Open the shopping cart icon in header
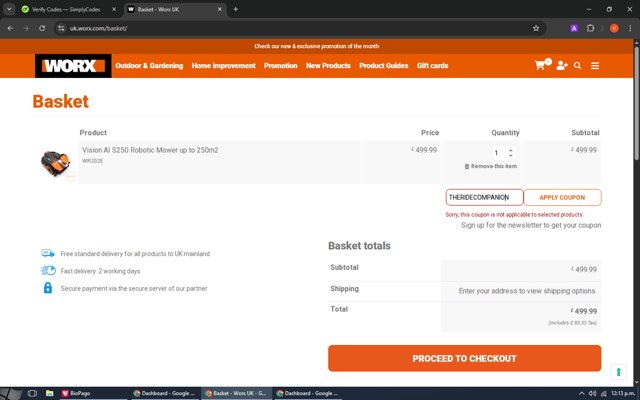The height and width of the screenshot is (400, 640). pos(540,65)
